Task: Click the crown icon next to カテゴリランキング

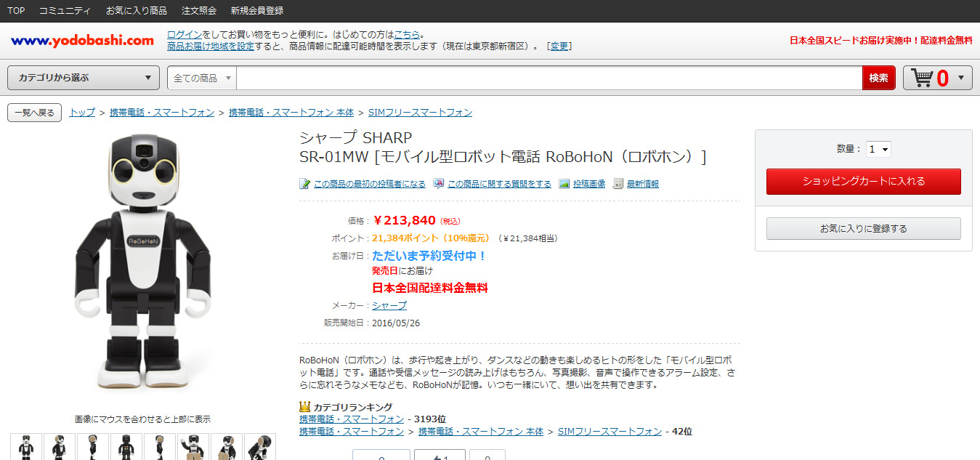Action: pyautogui.click(x=305, y=407)
